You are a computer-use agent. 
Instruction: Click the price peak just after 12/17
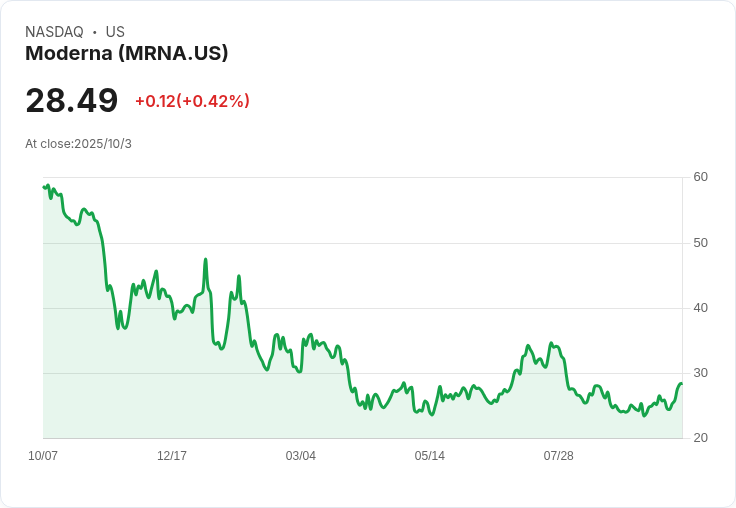pos(206,259)
